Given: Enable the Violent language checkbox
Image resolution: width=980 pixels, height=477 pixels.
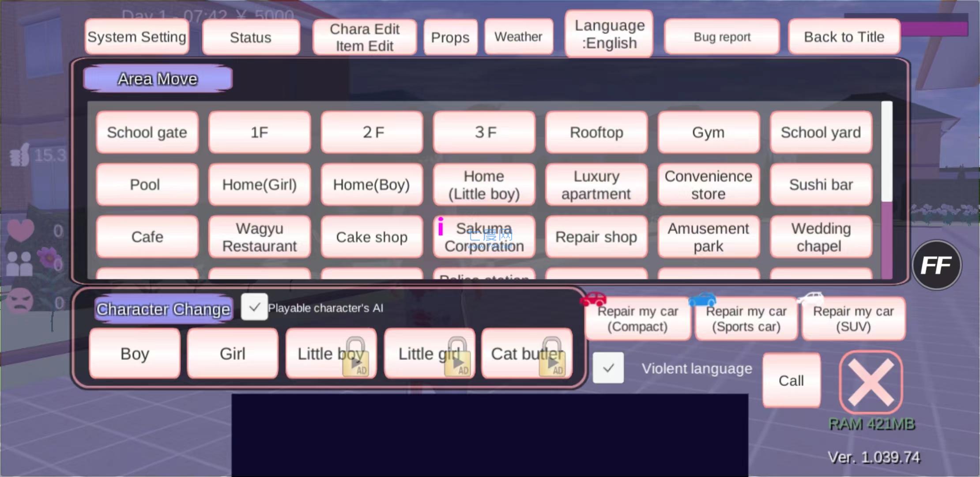Looking at the screenshot, I should 608,367.
